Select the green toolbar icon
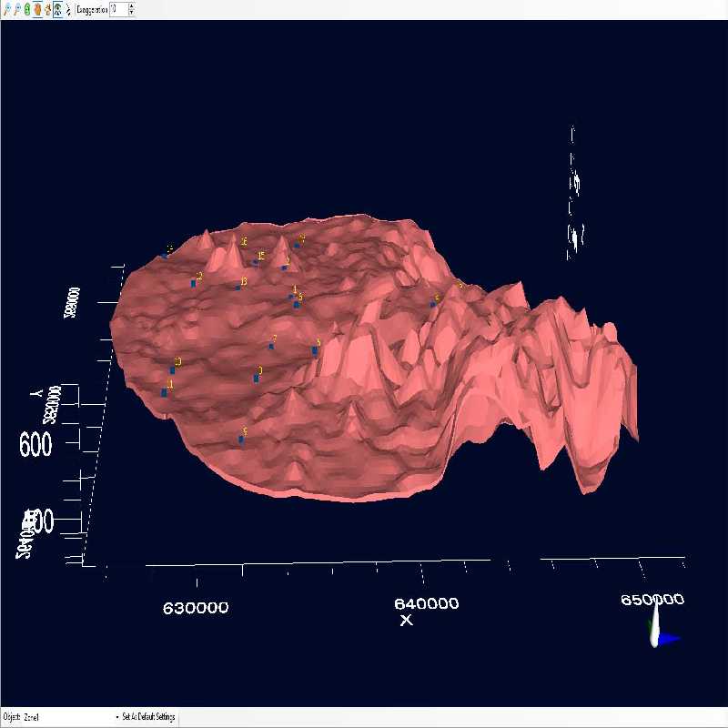Viewport: 728px width, 728px height. tap(27, 9)
